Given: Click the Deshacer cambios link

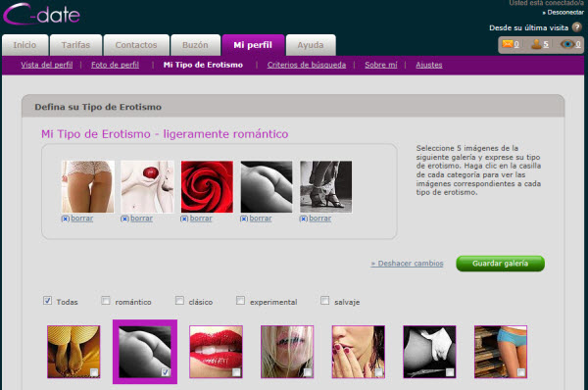Looking at the screenshot, I should [408, 264].
